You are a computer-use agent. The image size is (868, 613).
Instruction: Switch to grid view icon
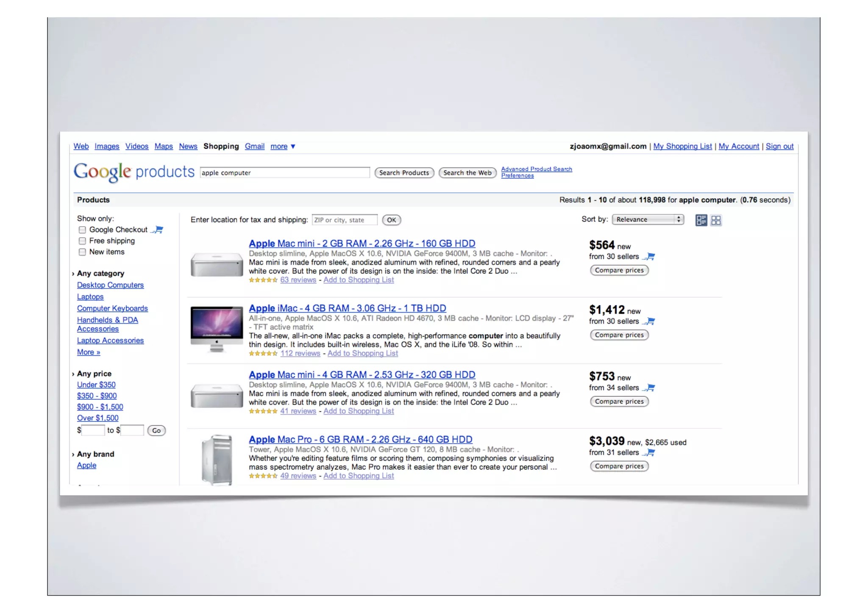tap(716, 220)
